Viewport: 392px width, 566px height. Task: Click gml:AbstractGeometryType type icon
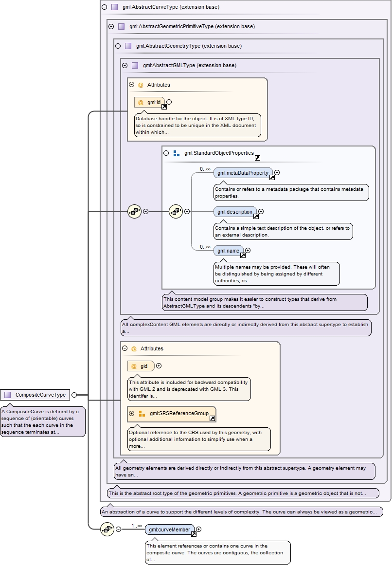(128, 46)
